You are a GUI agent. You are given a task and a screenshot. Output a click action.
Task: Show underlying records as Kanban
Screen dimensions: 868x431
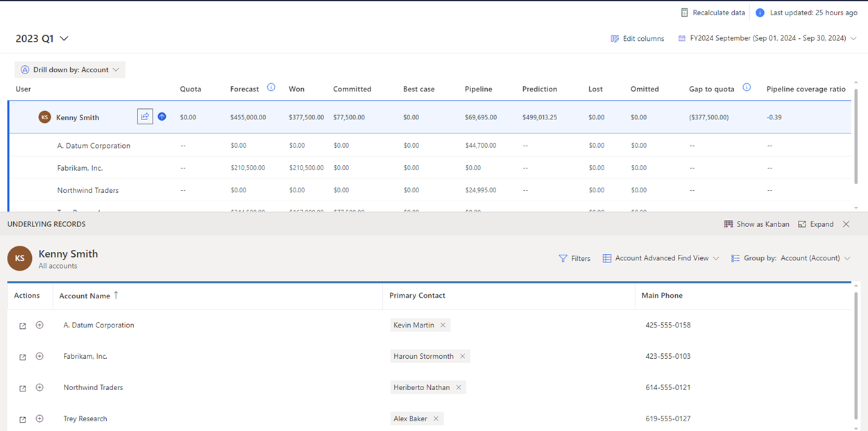(756, 224)
